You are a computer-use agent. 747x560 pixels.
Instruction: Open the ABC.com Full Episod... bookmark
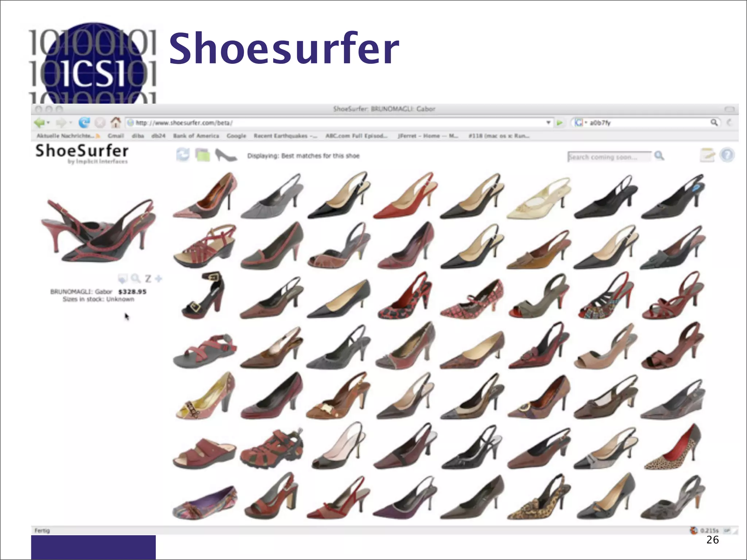point(356,136)
